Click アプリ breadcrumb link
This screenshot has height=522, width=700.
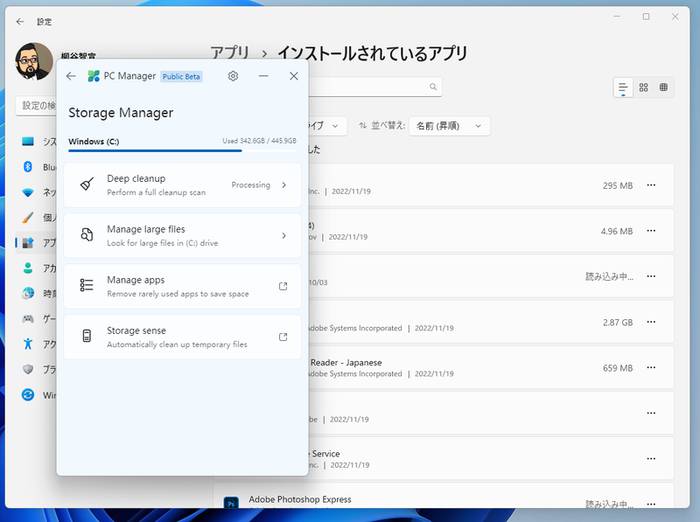pos(229,53)
